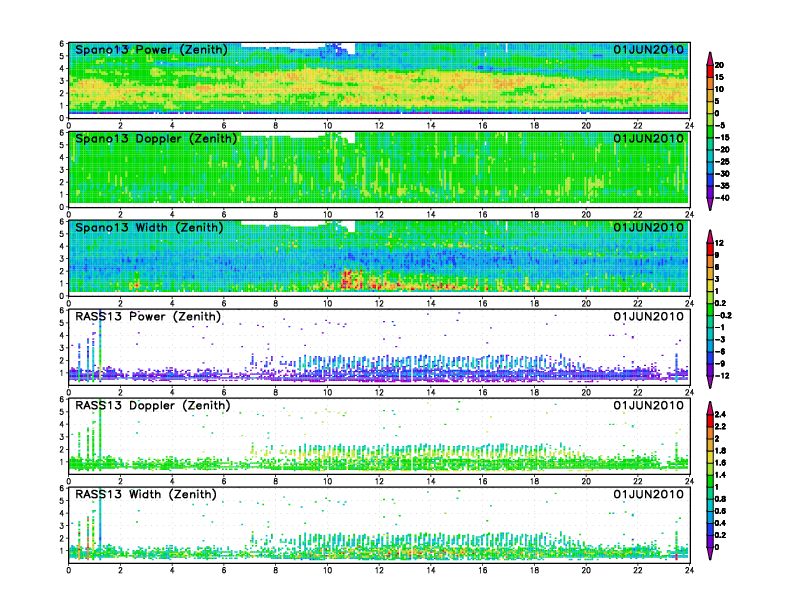
Task: Click hour 18 tick under RASS13 Power panel
Action: [x=534, y=392]
